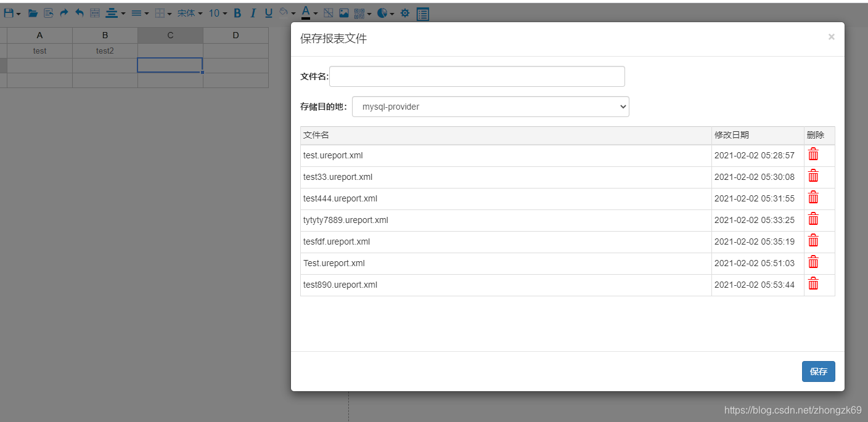The width and height of the screenshot is (868, 422).
Task: Open the font size 10 dropdown
Action: click(x=218, y=13)
